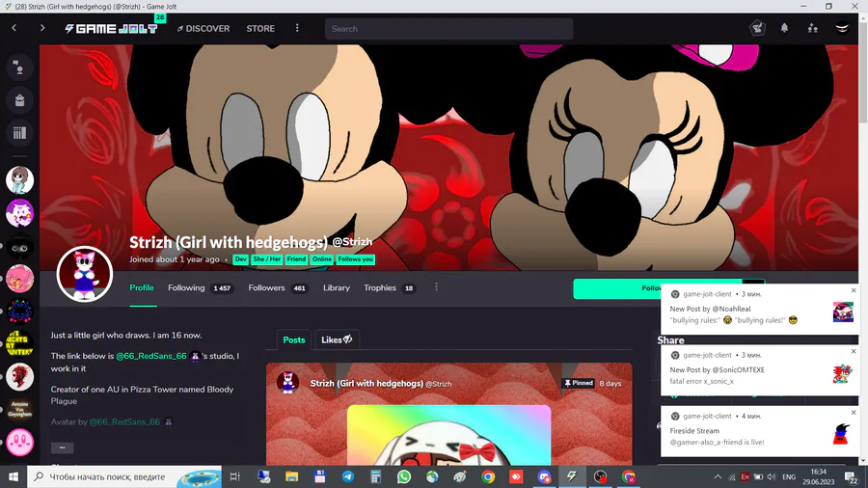
Task: Open the backpack icon in sidebar
Action: click(x=19, y=100)
